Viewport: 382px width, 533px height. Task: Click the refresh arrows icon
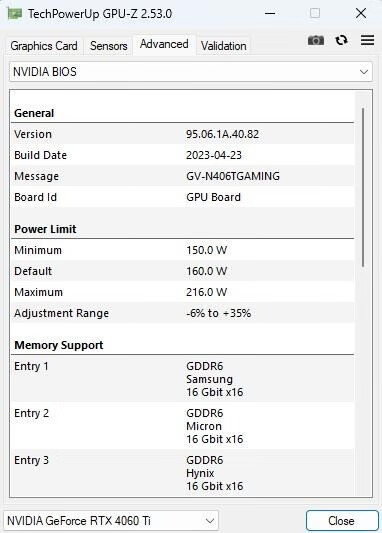coord(341,40)
